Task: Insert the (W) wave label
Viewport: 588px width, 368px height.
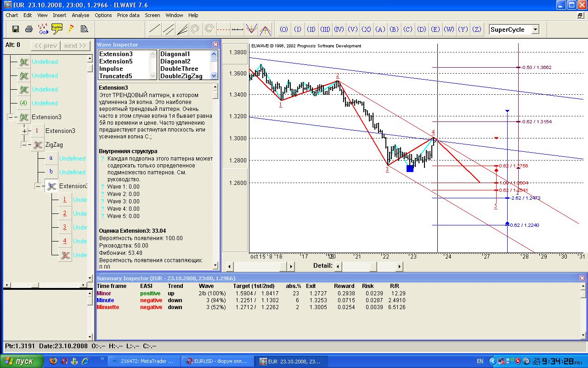Action: coord(449,29)
